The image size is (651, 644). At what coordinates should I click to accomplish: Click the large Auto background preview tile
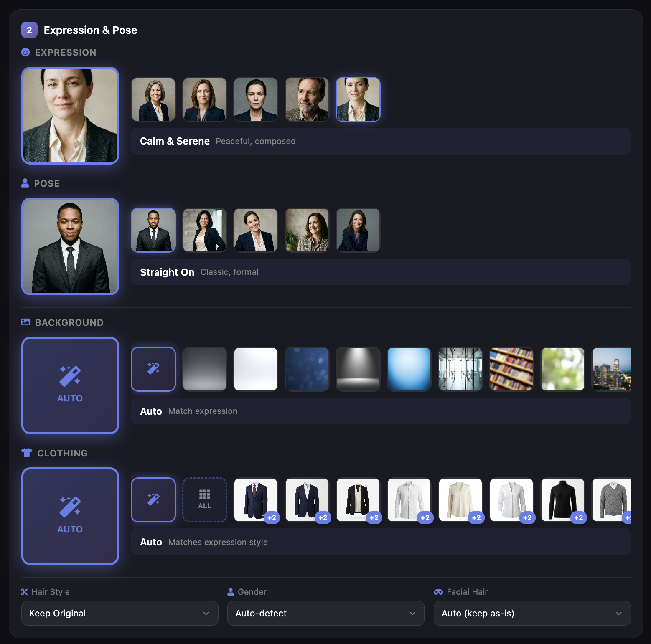tap(70, 385)
